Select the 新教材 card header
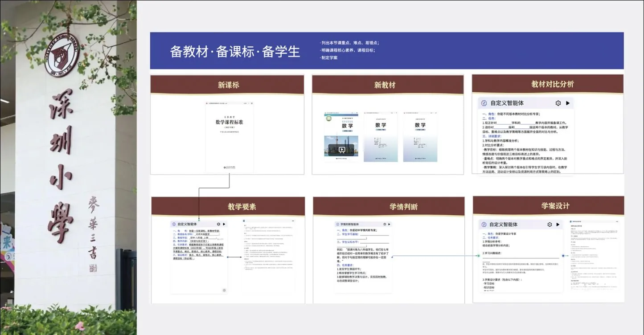 (x=388, y=85)
